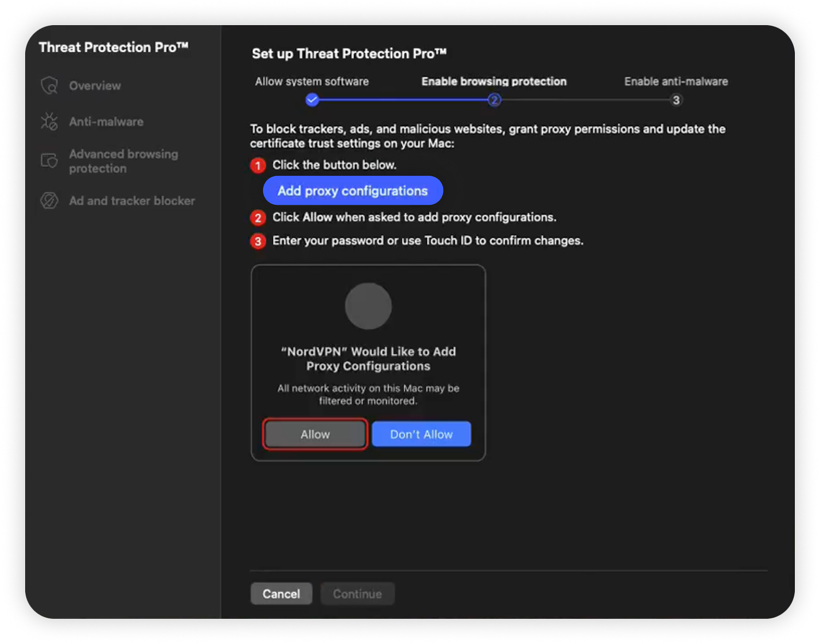
Task: Click the step 3 progress circle
Action: pyautogui.click(x=676, y=100)
